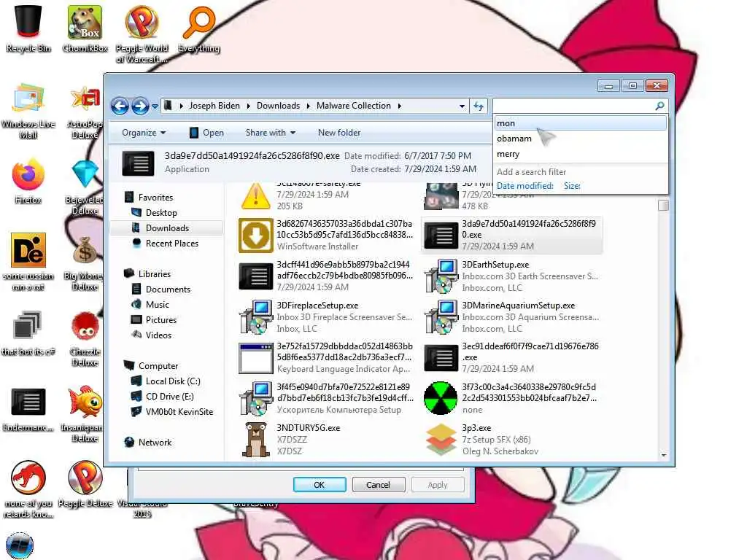Click the file list scrollbar thumb

(663, 205)
